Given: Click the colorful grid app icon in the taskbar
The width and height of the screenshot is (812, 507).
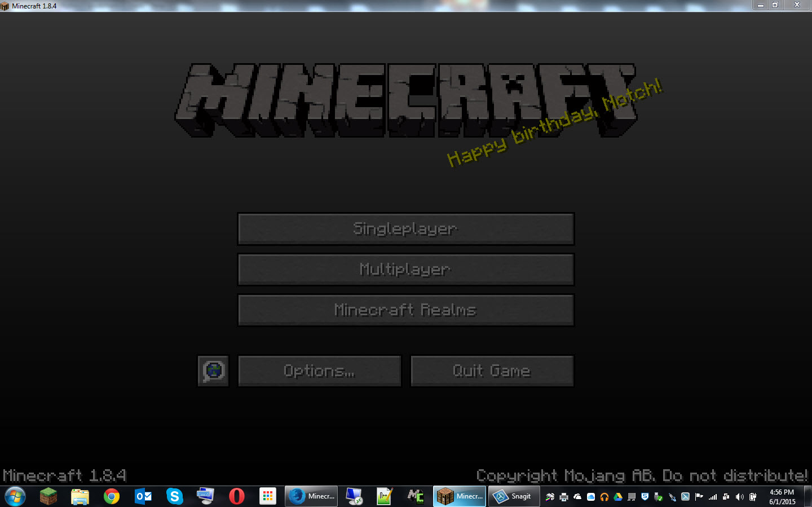Looking at the screenshot, I should pos(268,496).
